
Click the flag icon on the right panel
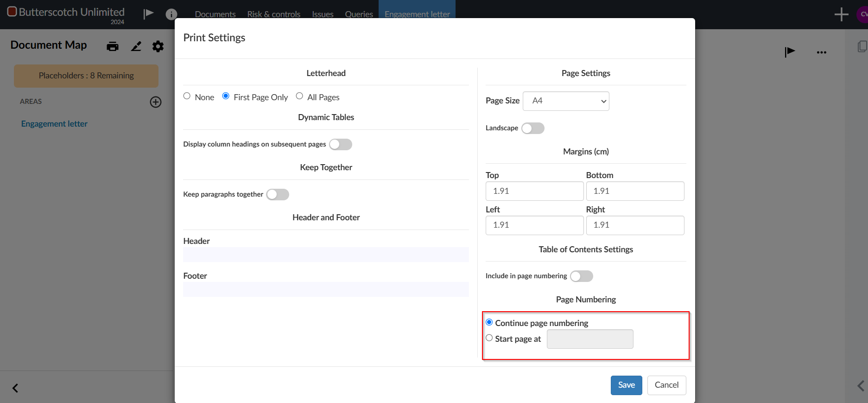pos(790,51)
